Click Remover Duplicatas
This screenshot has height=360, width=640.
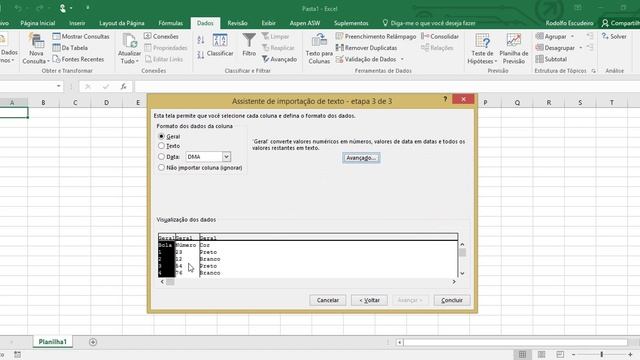point(367,48)
